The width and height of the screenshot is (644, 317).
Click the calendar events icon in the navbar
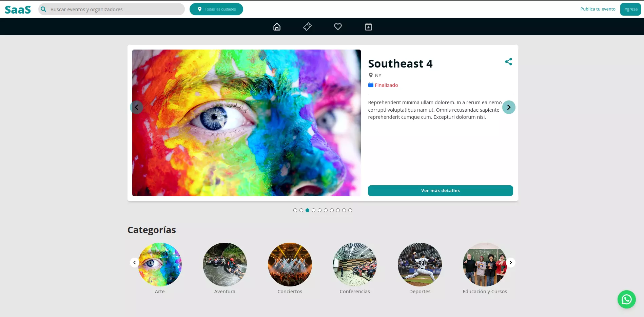click(368, 26)
